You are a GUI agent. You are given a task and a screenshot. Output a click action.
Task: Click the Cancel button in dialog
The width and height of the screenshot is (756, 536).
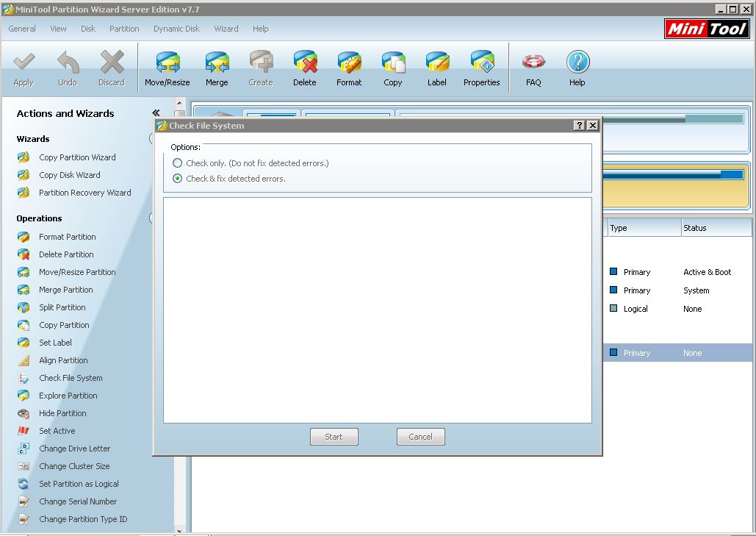click(x=421, y=437)
